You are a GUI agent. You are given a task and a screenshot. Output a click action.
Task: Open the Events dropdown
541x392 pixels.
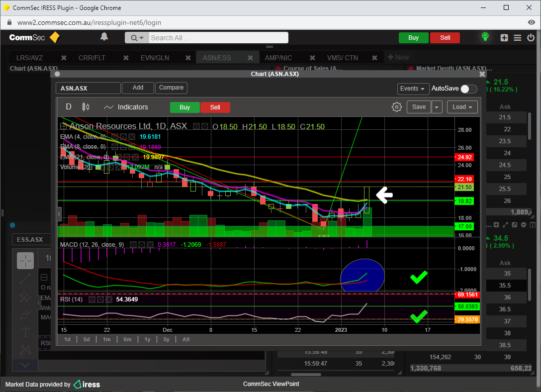click(413, 89)
